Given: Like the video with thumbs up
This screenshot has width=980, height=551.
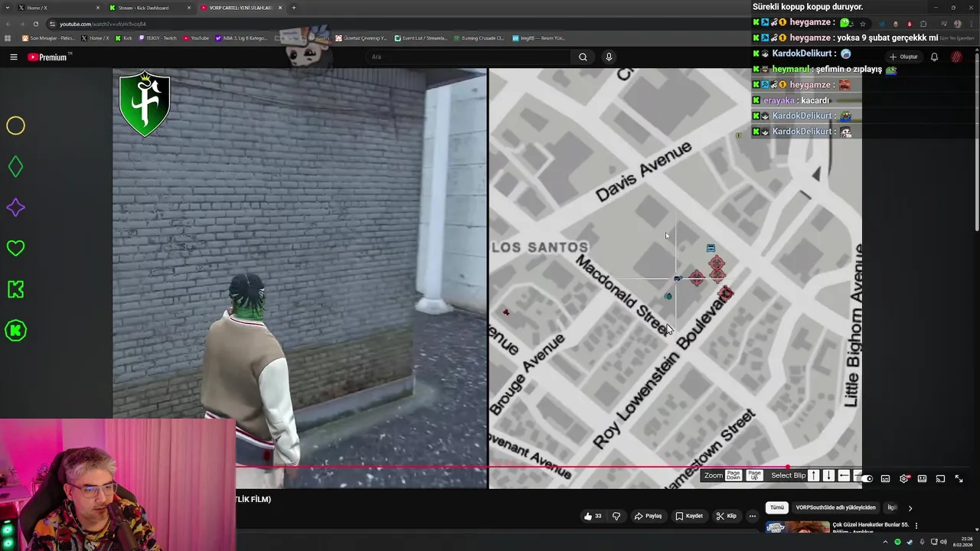Looking at the screenshot, I should (x=593, y=516).
